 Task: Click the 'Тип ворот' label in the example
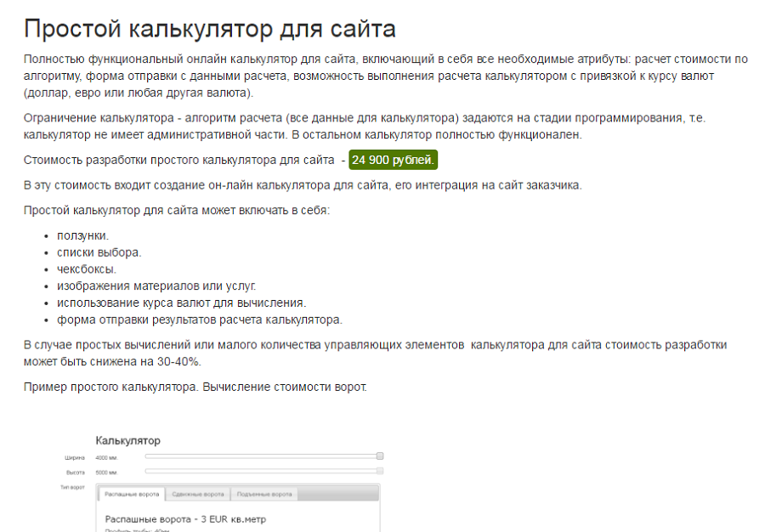click(72, 488)
